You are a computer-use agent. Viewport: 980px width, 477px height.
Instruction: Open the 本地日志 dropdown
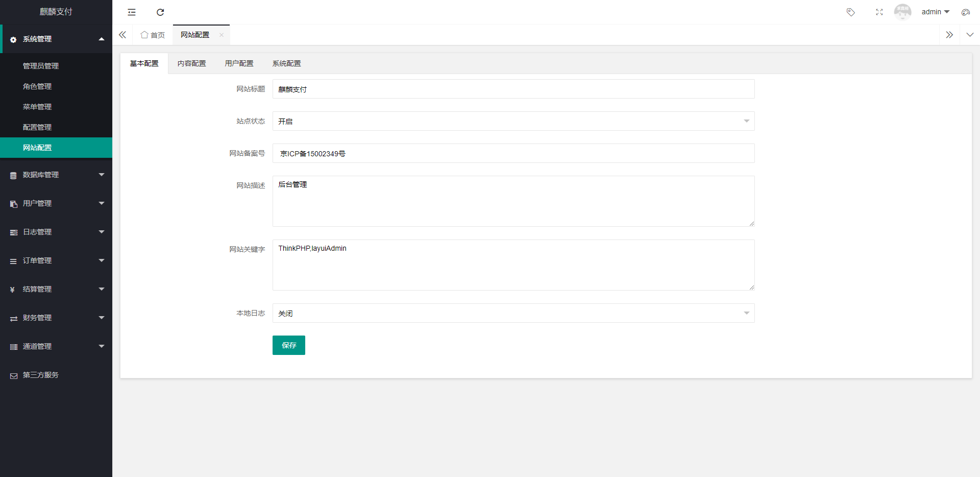513,313
